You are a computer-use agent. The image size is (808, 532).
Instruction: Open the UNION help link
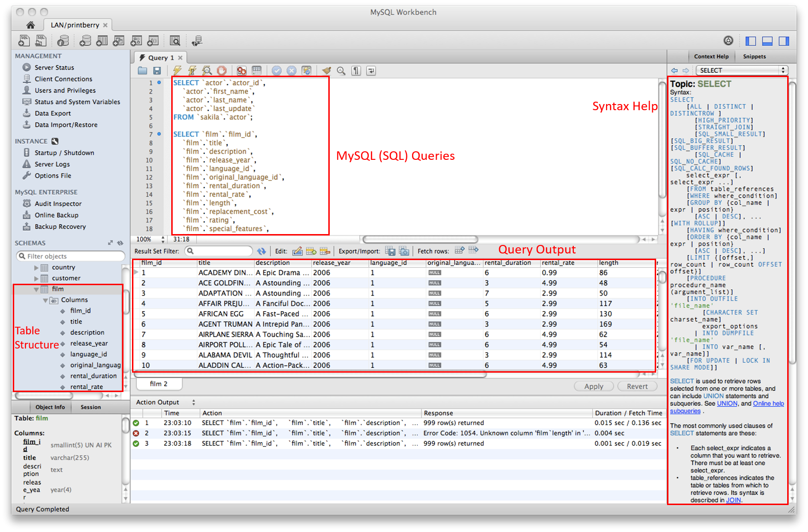(727, 404)
